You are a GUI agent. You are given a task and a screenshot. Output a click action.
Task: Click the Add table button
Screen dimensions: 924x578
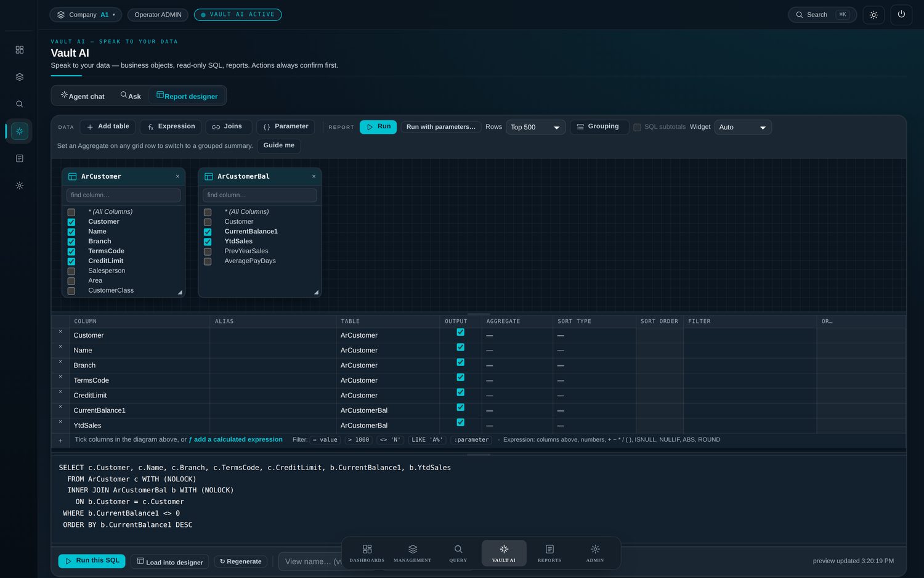(x=108, y=127)
